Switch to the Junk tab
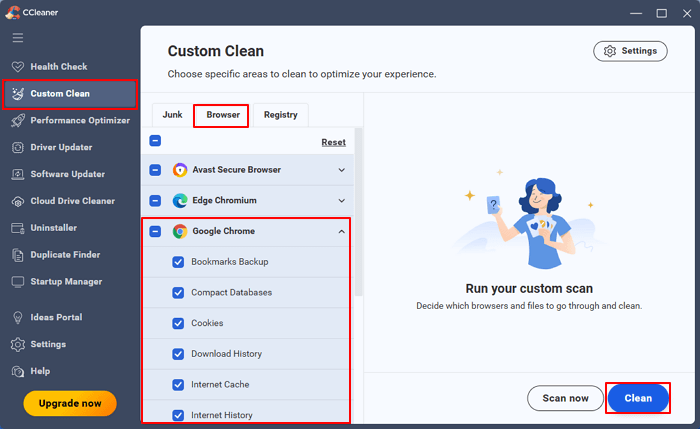The height and width of the screenshot is (429, 700). [x=172, y=115]
